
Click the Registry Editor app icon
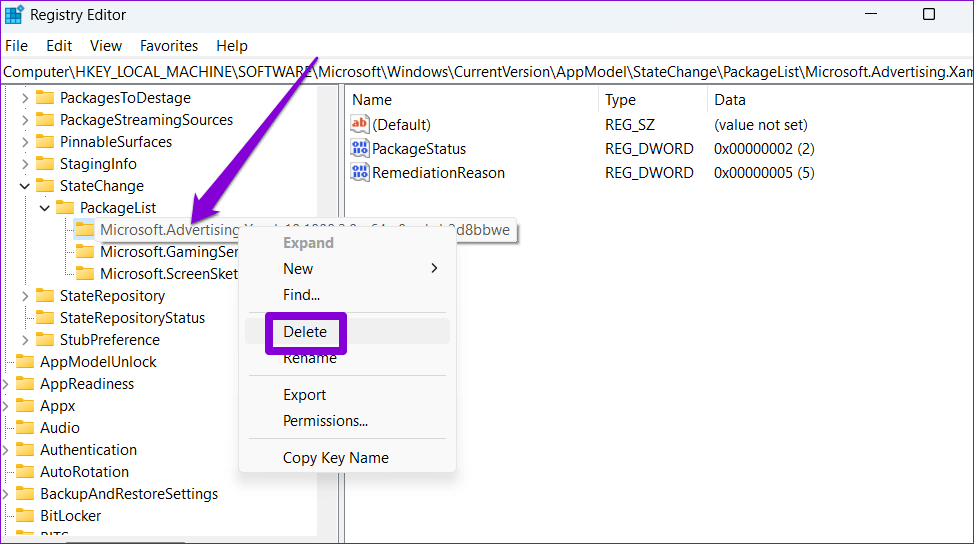point(14,14)
